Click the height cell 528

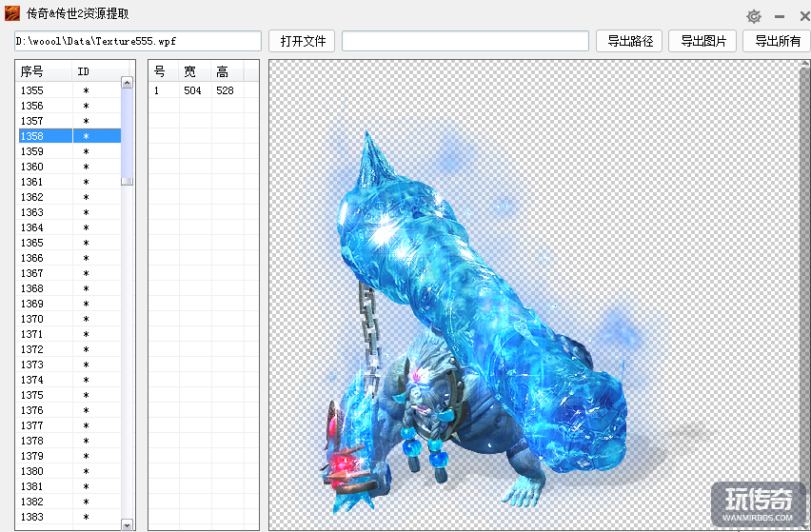(225, 90)
